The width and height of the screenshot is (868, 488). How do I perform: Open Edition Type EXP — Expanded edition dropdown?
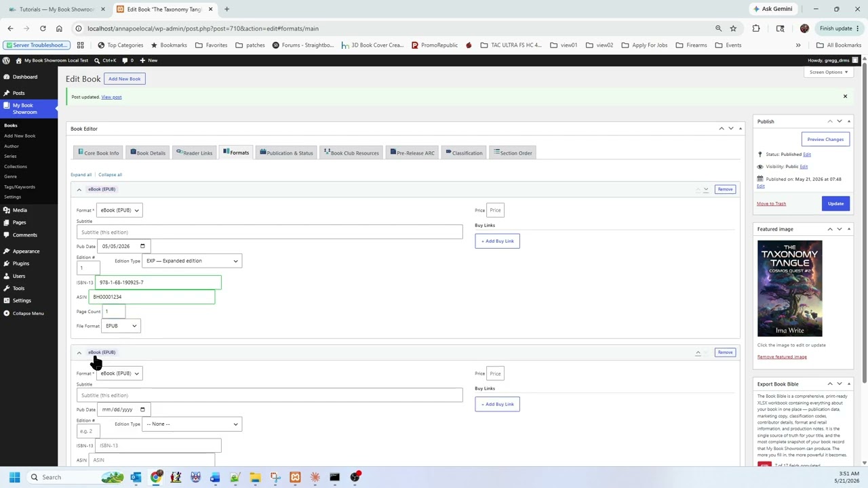pyautogui.click(x=192, y=261)
